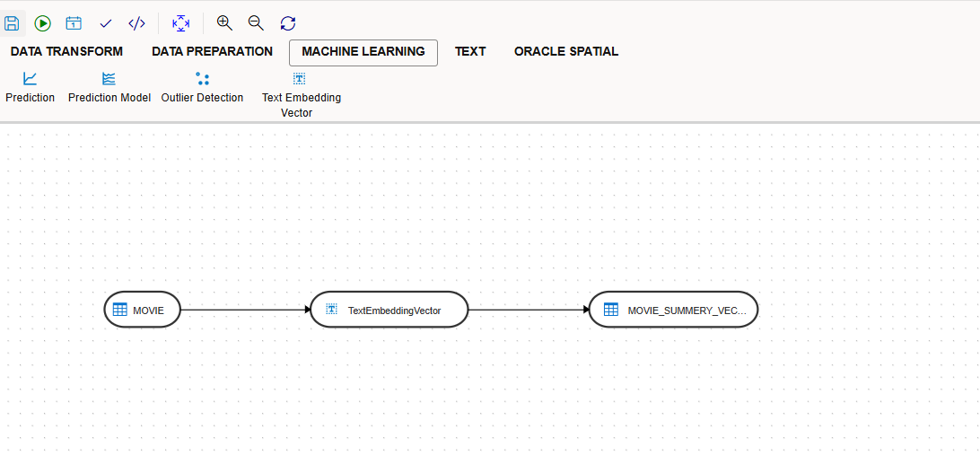
Task: Open the Oracle Spatial tab
Action: [565, 52]
